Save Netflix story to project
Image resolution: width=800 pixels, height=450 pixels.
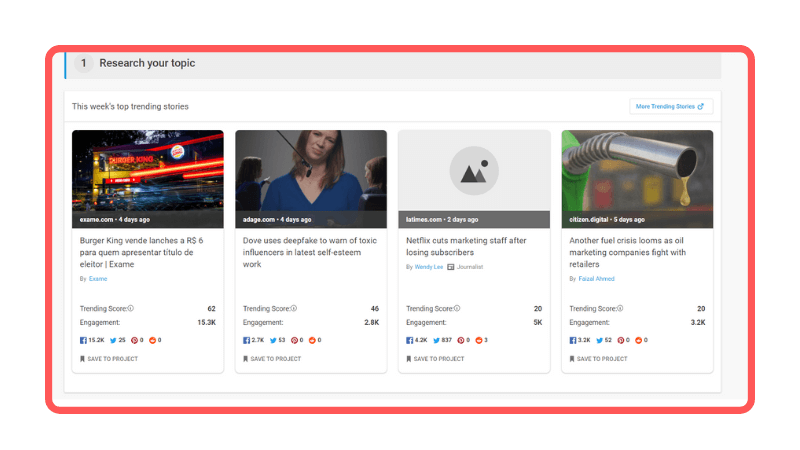coord(435,359)
